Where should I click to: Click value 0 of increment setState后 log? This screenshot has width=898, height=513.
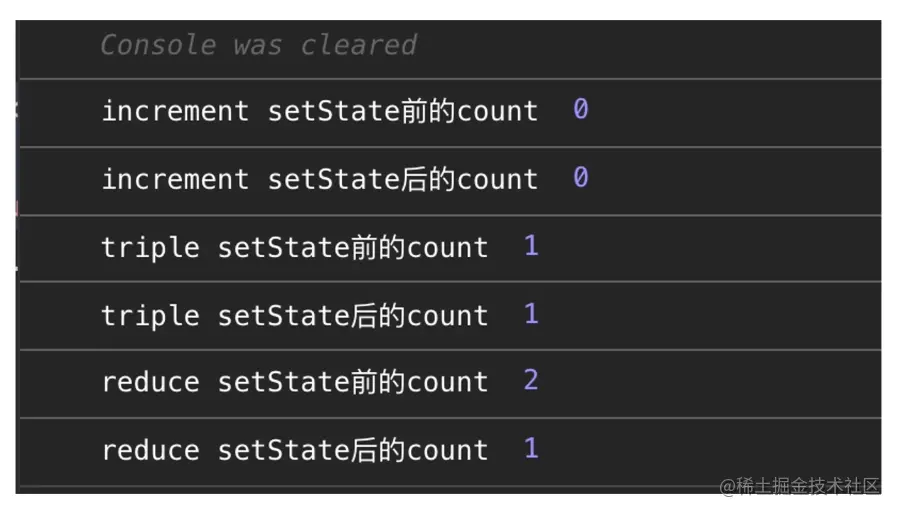click(580, 178)
